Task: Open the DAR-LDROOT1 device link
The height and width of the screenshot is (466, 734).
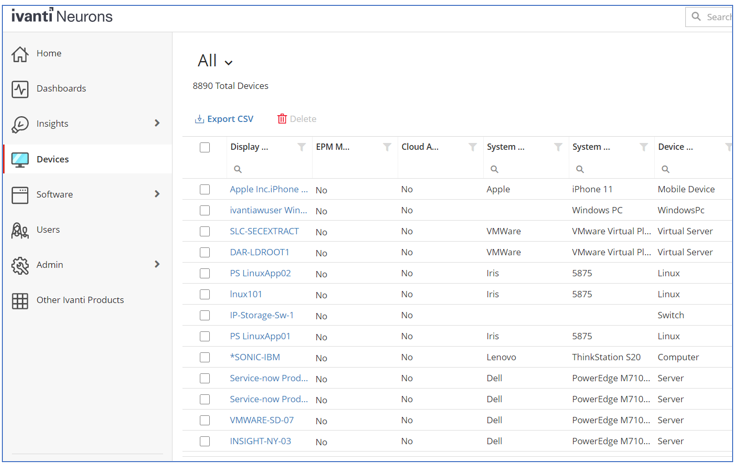Action: point(259,253)
